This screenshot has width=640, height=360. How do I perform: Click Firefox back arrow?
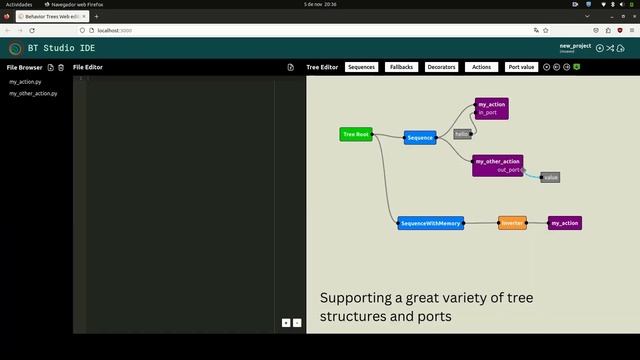(x=8, y=31)
